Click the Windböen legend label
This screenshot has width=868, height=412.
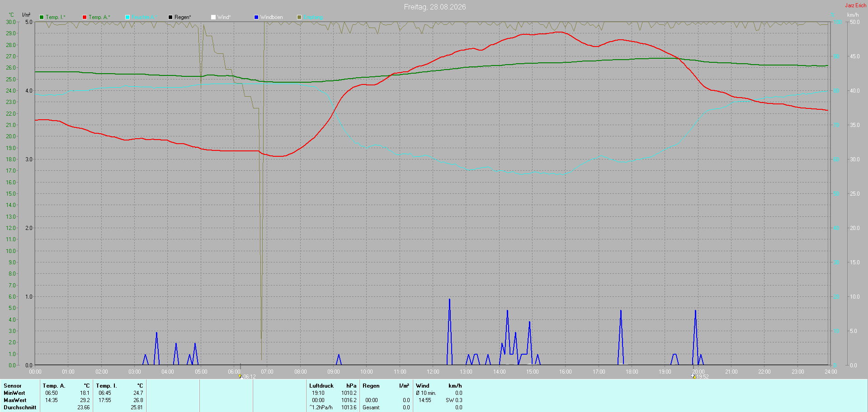click(271, 17)
